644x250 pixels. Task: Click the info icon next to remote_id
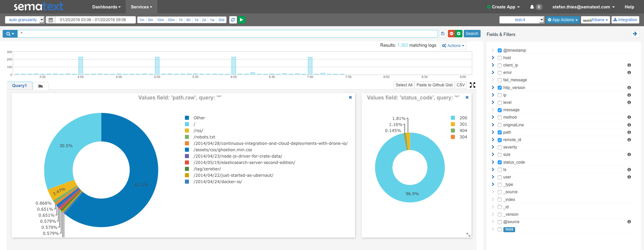629,140
